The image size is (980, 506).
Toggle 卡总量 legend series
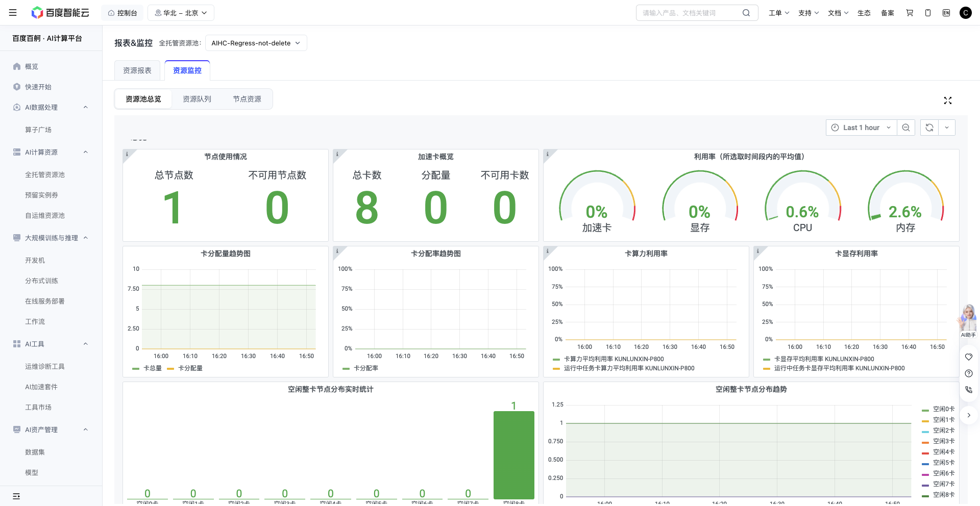click(x=147, y=368)
